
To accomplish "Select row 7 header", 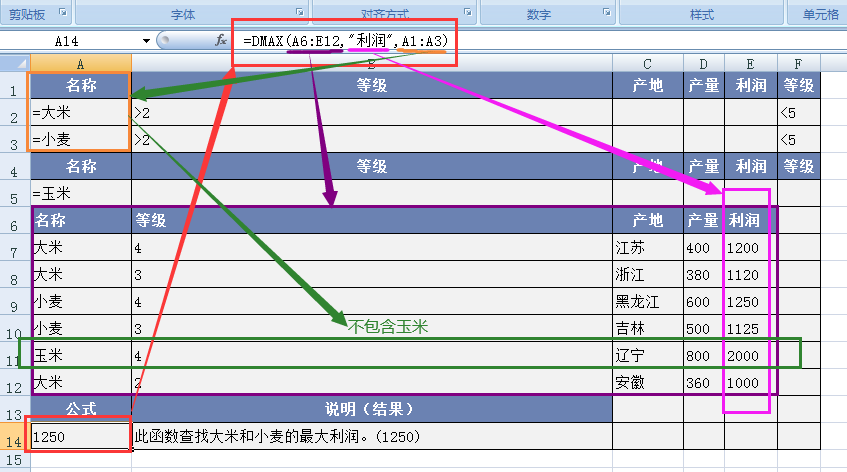I will 15,247.
